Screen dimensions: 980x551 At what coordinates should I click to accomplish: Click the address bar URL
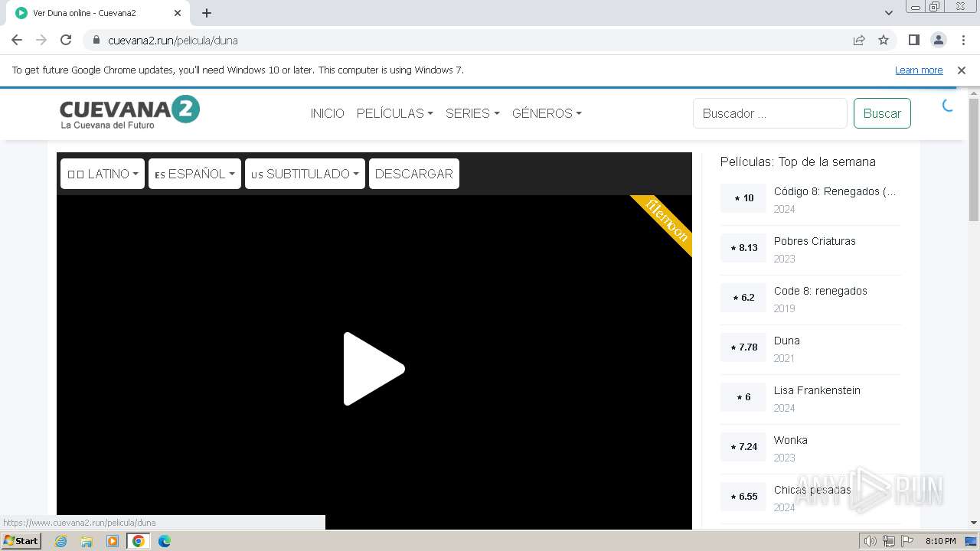click(x=173, y=40)
